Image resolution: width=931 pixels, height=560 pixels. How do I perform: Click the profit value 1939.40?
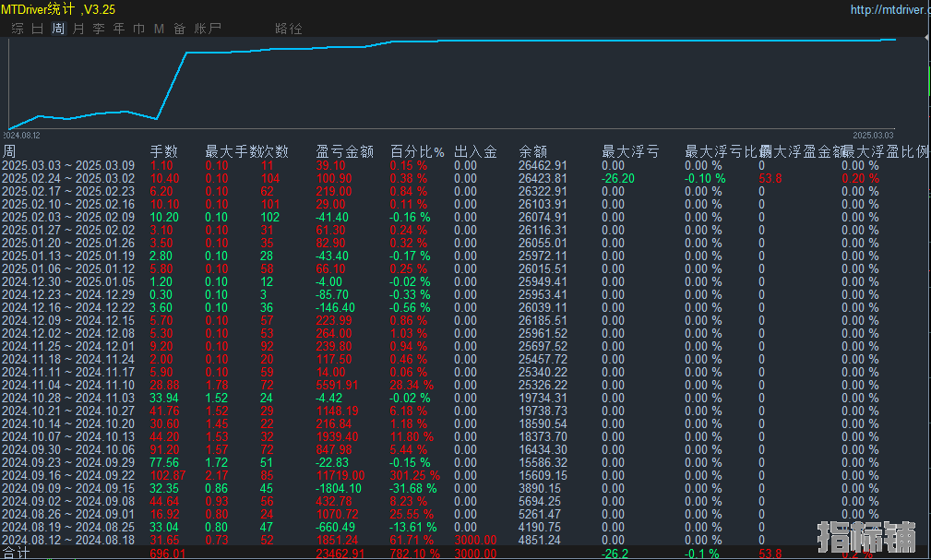tap(338, 437)
